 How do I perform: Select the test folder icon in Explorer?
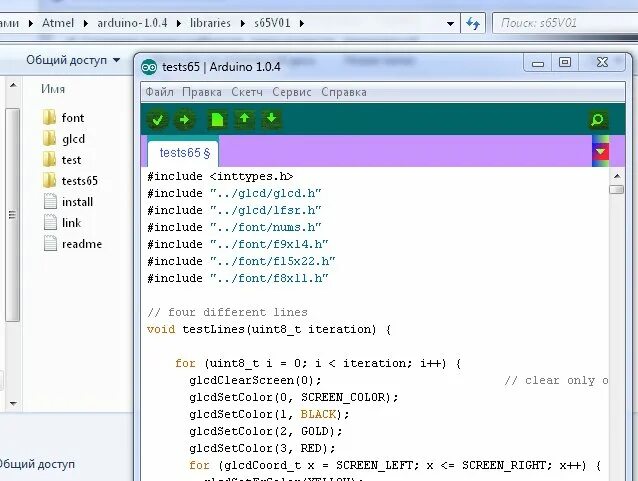tap(49, 159)
